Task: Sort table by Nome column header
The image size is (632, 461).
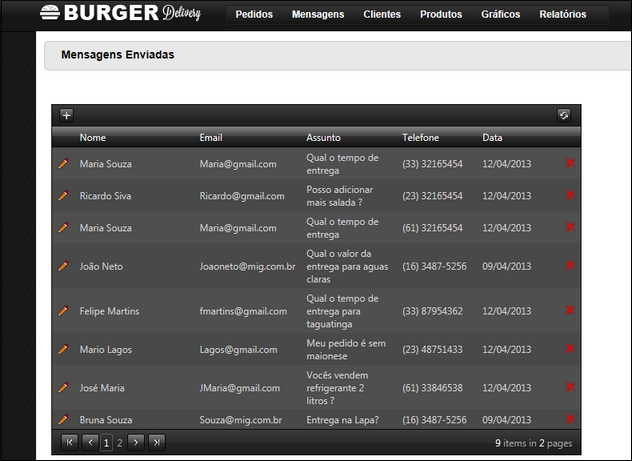Action: click(x=93, y=137)
